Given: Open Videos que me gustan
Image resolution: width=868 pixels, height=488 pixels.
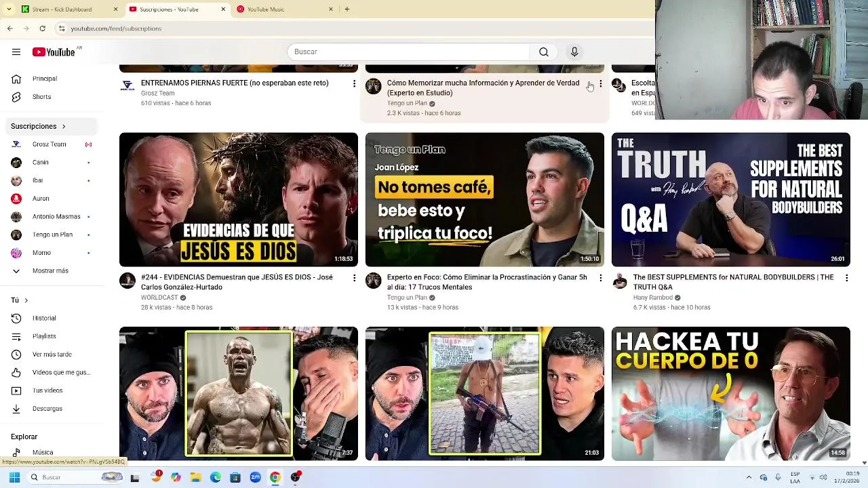Looking at the screenshot, I should click(x=51, y=372).
